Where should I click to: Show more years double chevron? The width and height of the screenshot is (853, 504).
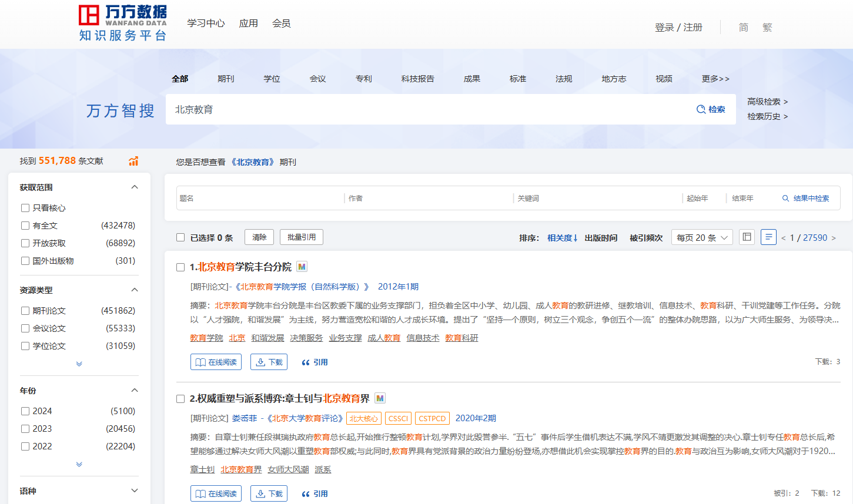(x=79, y=464)
